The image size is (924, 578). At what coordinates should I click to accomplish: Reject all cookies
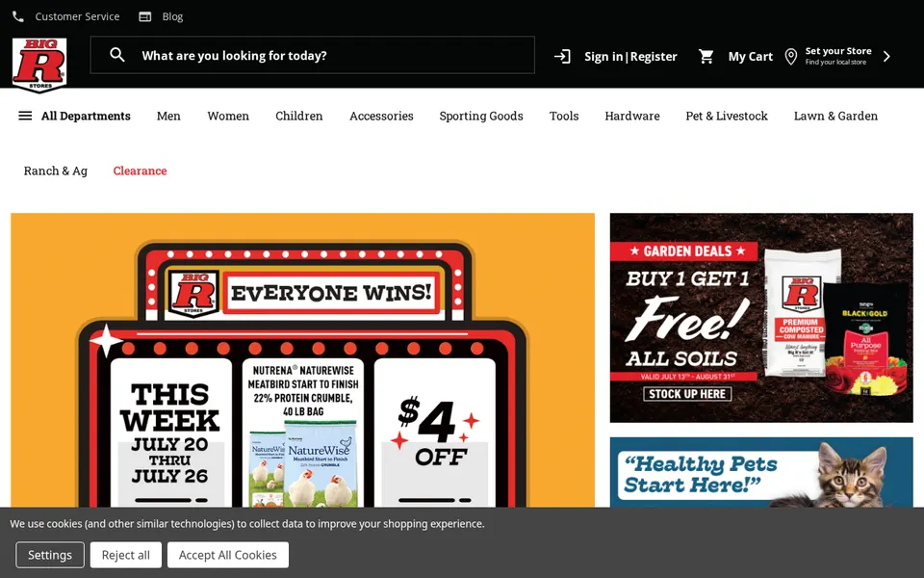pos(125,555)
